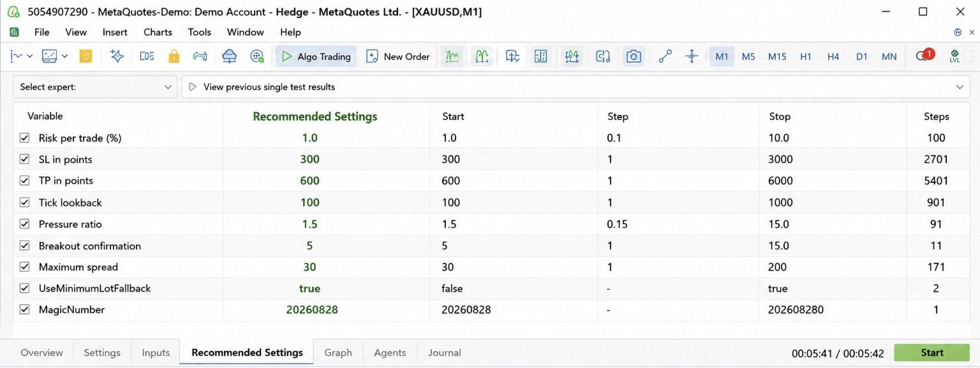Screen dimensions: 980x368
Task: Uncheck the UseMinimumLotFallback checkbox
Action: pos(25,288)
